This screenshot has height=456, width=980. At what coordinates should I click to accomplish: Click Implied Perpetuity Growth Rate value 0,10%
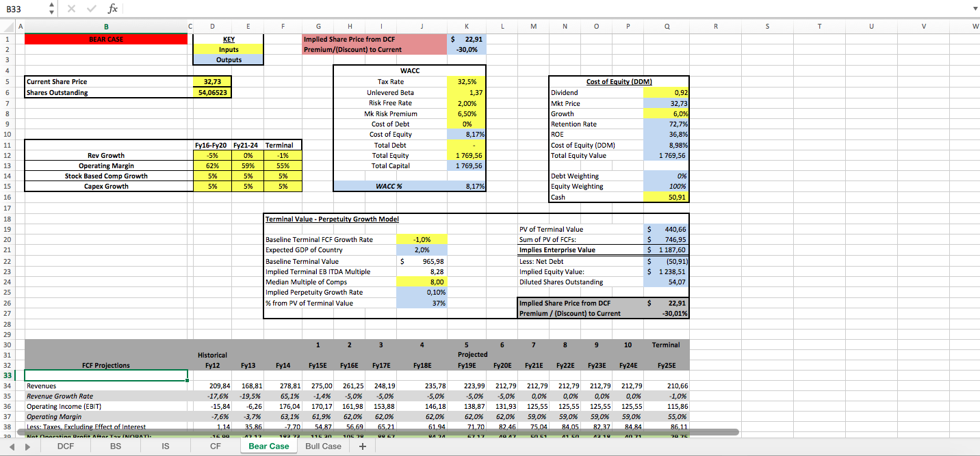(422, 292)
